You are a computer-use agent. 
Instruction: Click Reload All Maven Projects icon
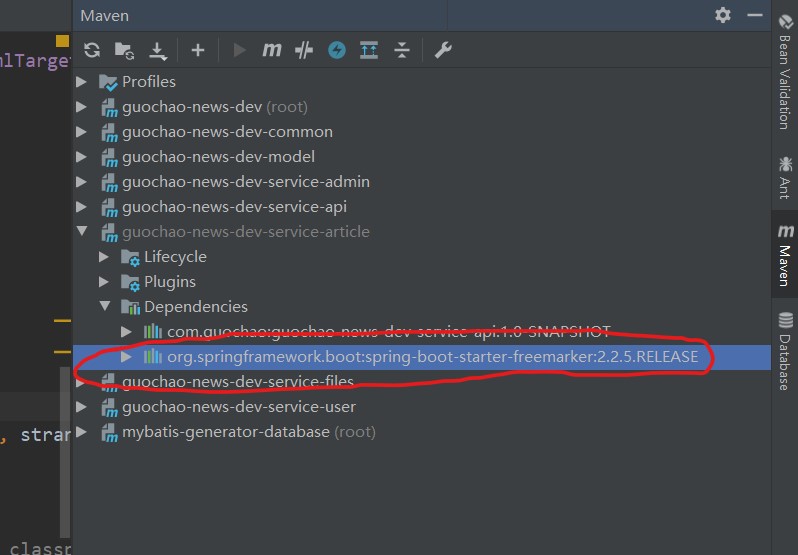(92, 50)
